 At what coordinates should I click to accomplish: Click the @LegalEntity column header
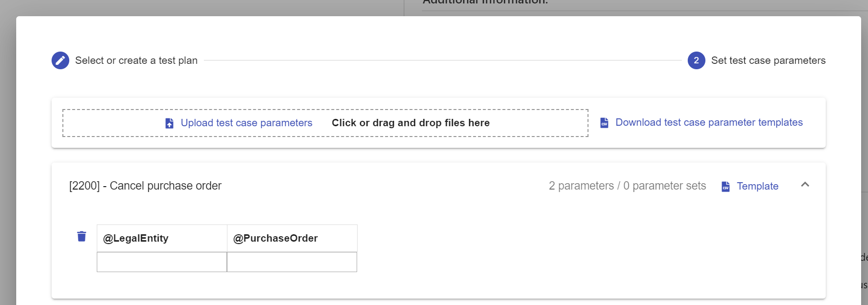click(162, 238)
